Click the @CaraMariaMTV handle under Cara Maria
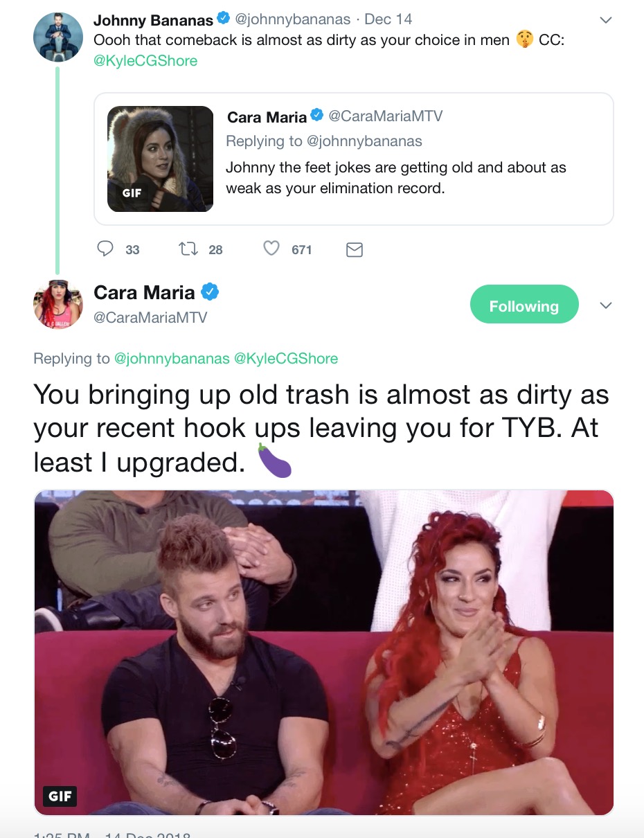The width and height of the screenshot is (644, 838). [150, 317]
